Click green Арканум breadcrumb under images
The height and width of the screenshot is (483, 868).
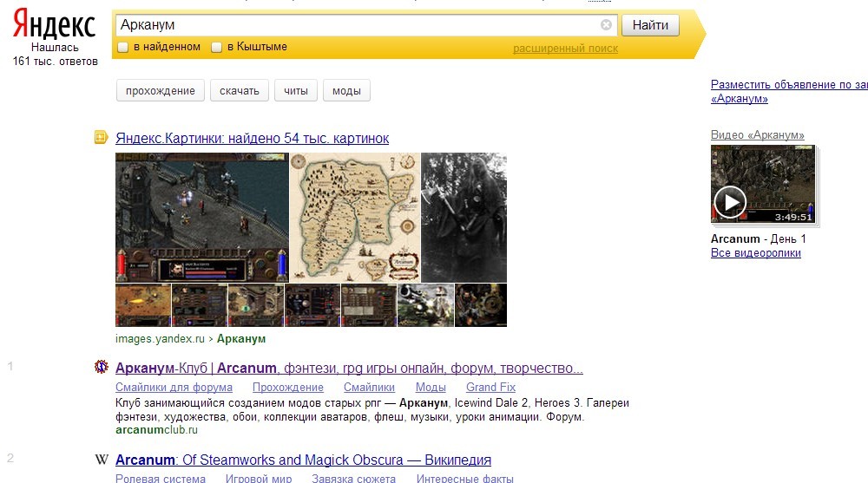(x=241, y=338)
